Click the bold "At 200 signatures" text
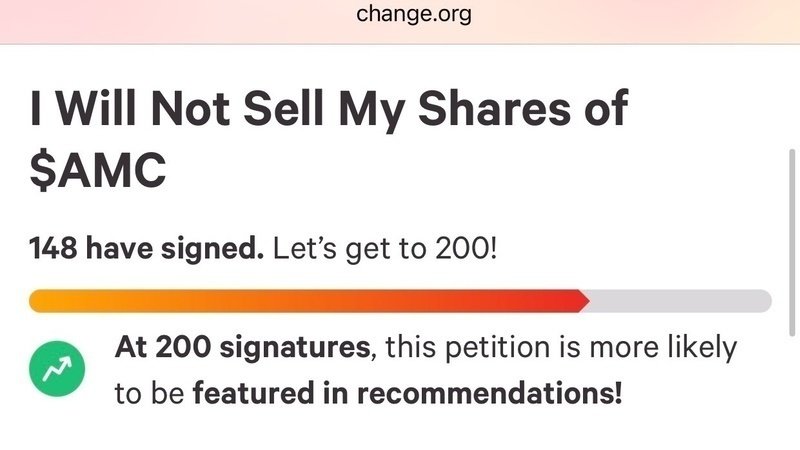 pyautogui.click(x=242, y=348)
